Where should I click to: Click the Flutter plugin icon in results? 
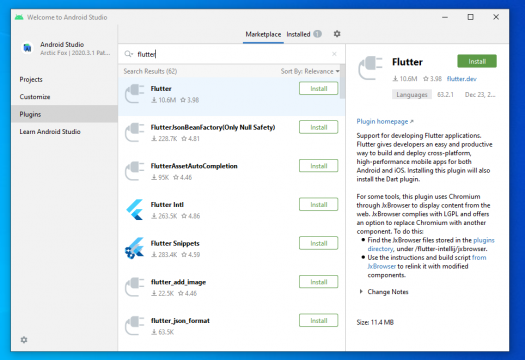(x=134, y=94)
